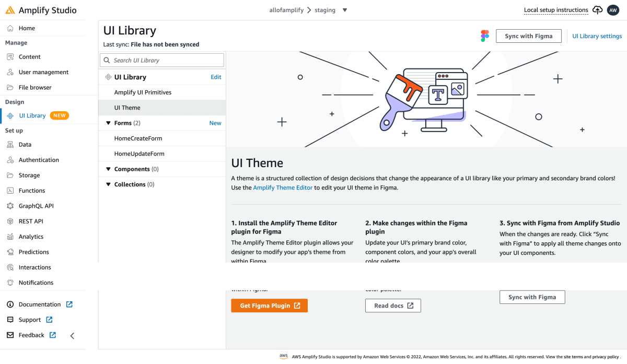Image resolution: width=627 pixels, height=364 pixels.
Task: Focus the Search UI Library field
Action: pyautogui.click(x=162, y=60)
